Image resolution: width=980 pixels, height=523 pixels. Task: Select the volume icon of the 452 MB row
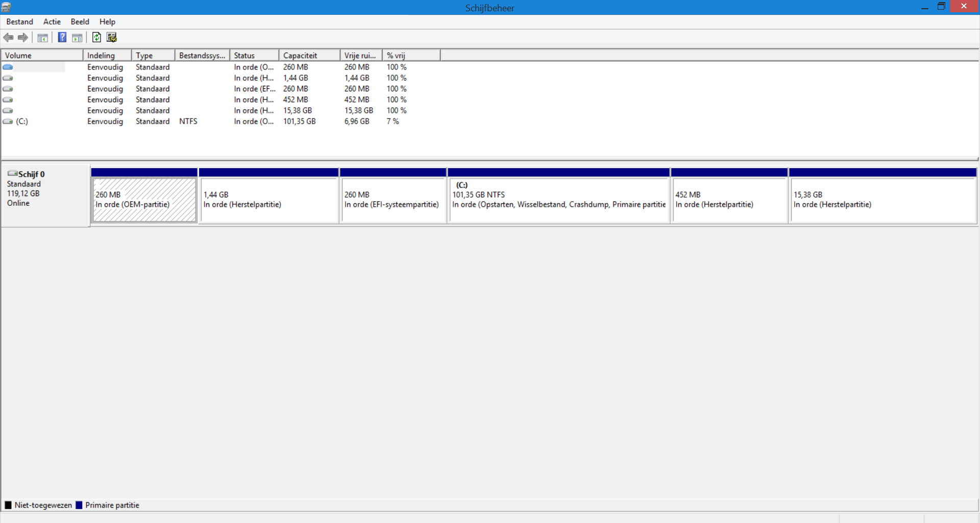(8, 100)
